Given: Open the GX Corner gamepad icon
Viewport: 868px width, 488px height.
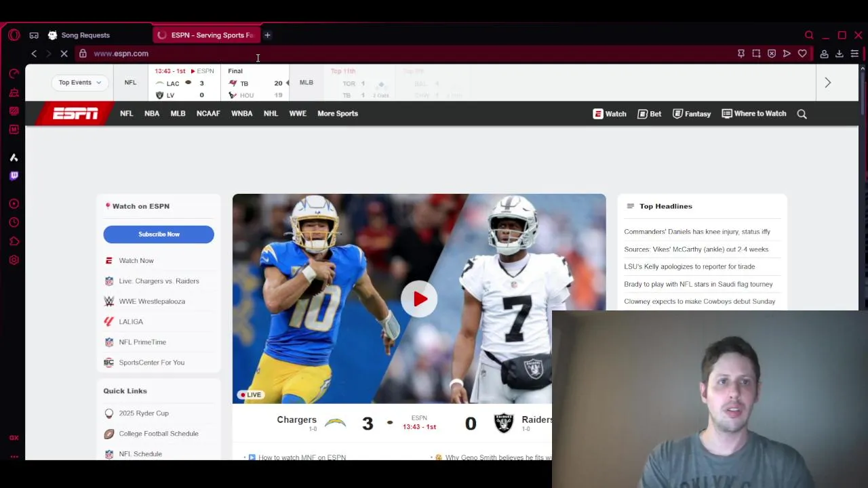Looking at the screenshot, I should (x=34, y=35).
